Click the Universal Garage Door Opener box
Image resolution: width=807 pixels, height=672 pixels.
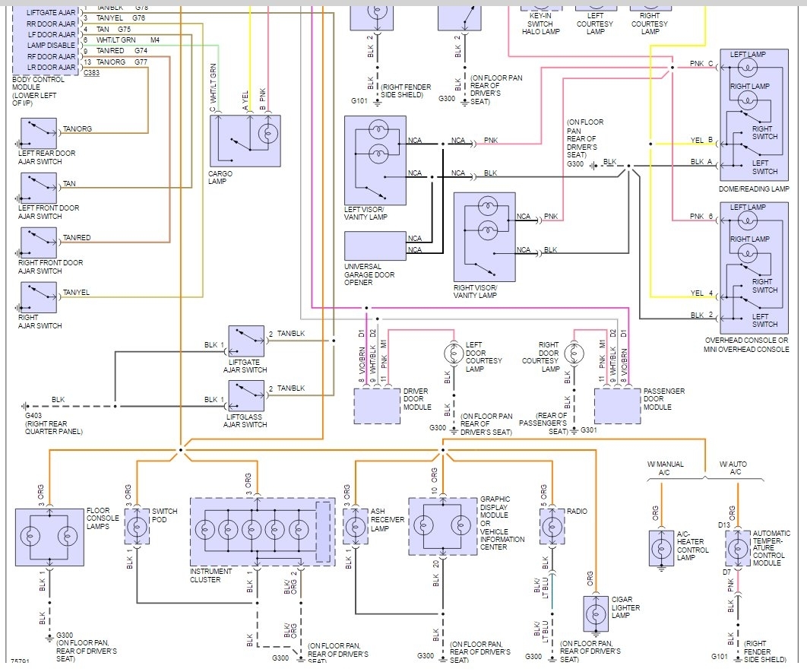375,246
